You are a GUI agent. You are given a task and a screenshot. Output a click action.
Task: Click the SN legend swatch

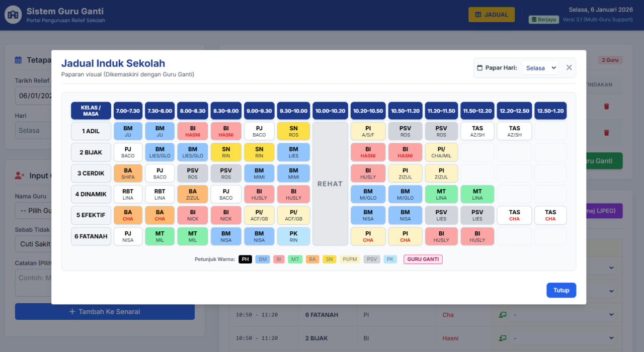click(x=330, y=259)
